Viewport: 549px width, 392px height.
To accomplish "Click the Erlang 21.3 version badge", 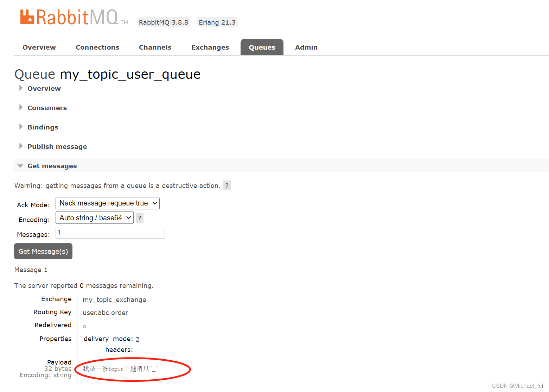I will 217,22.
